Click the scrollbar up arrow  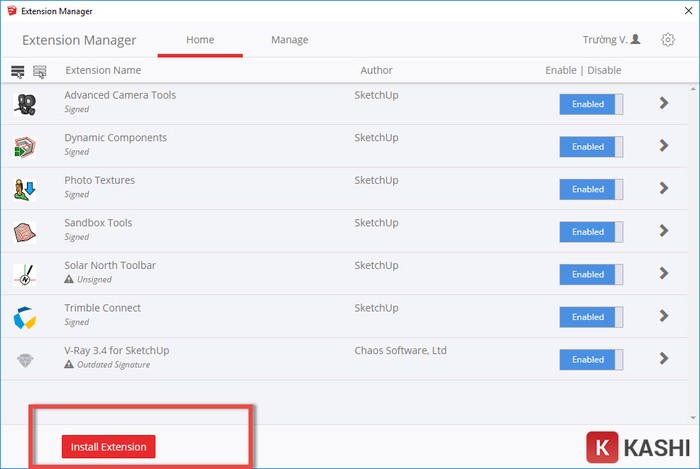693,89
